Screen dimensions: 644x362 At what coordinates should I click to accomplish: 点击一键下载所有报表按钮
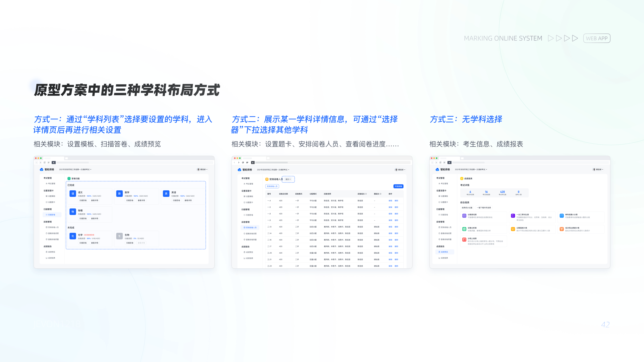tap(484, 208)
